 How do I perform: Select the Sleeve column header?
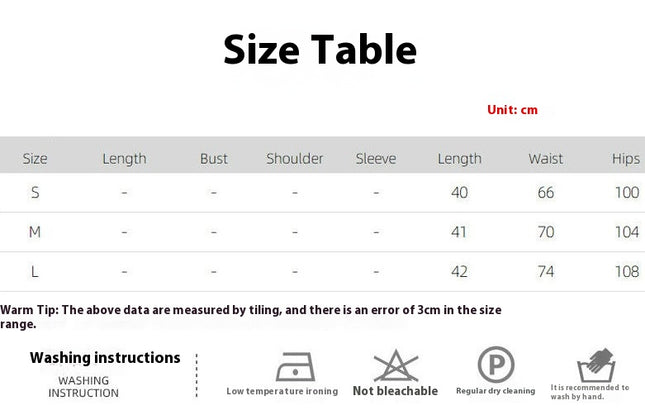tap(376, 159)
